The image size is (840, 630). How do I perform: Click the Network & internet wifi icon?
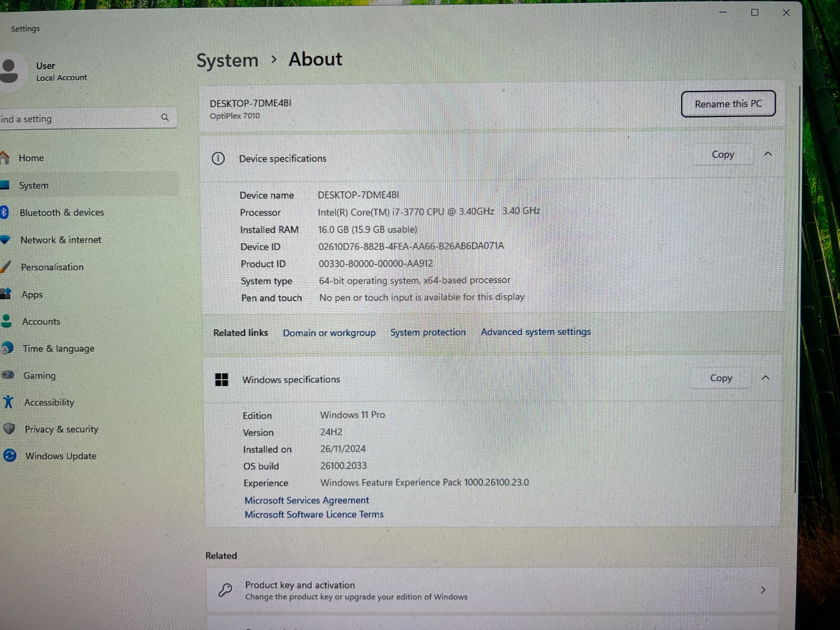[5, 240]
